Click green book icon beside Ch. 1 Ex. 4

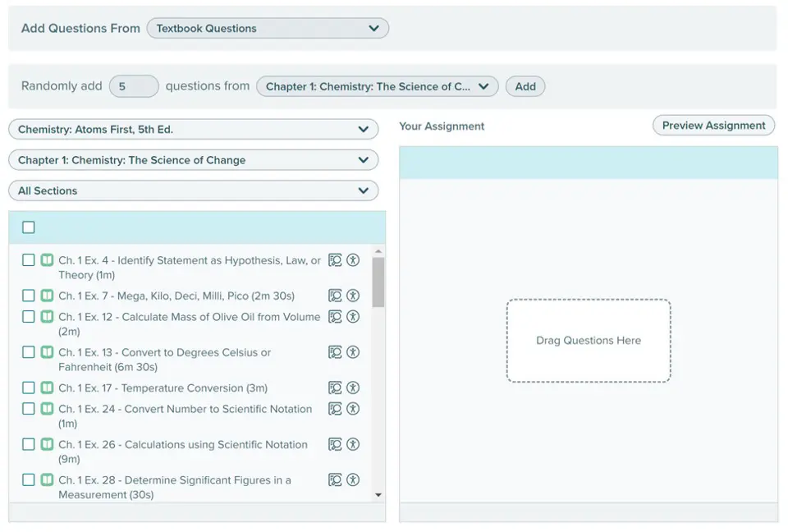tap(47, 260)
